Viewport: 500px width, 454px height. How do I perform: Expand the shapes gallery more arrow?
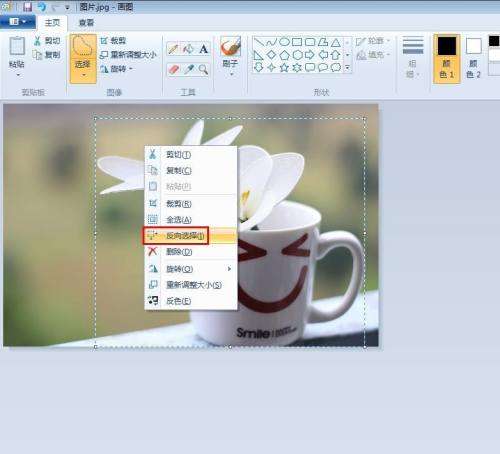pos(347,68)
